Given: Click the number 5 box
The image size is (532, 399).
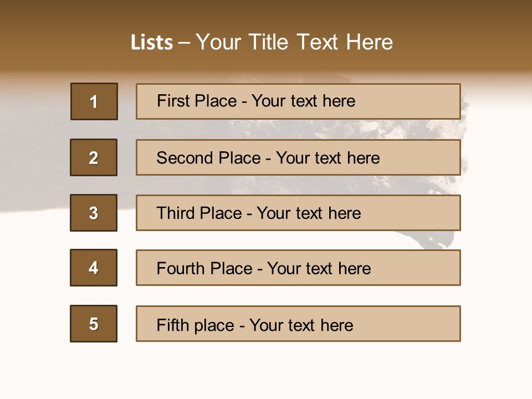Looking at the screenshot, I should coord(94,324).
